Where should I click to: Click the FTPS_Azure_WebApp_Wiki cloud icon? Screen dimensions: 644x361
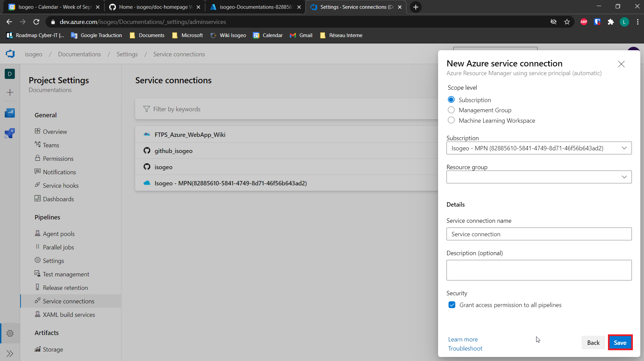pos(147,134)
